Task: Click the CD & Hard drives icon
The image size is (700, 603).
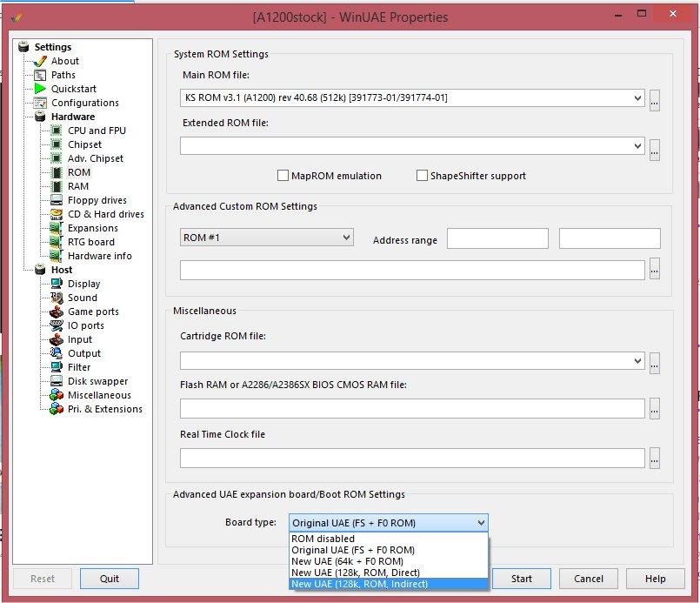Action: pyautogui.click(x=57, y=214)
